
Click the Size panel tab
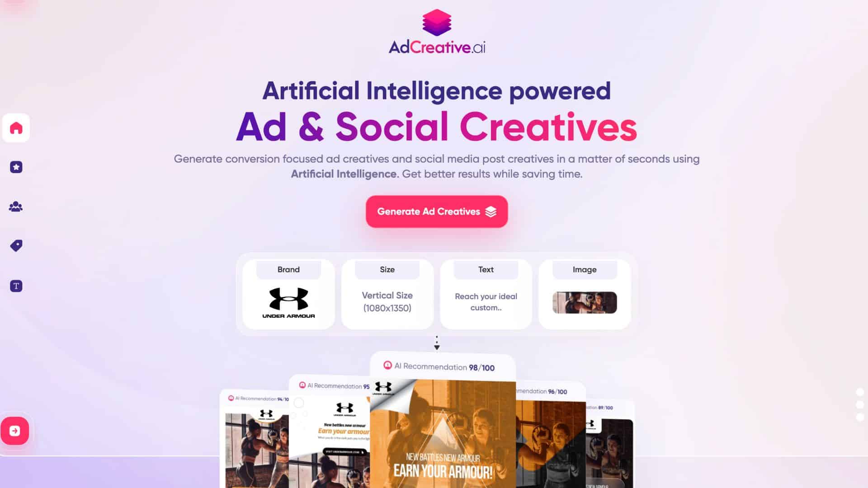tap(387, 269)
